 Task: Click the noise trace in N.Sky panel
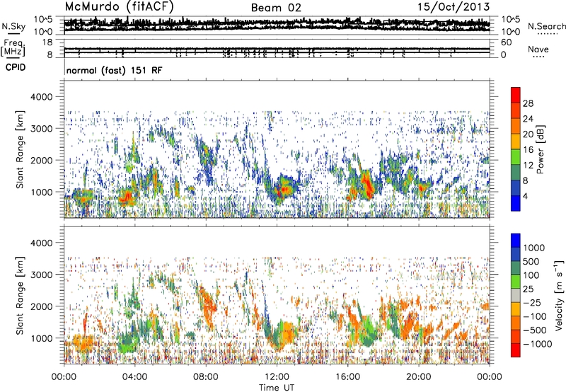277,25
